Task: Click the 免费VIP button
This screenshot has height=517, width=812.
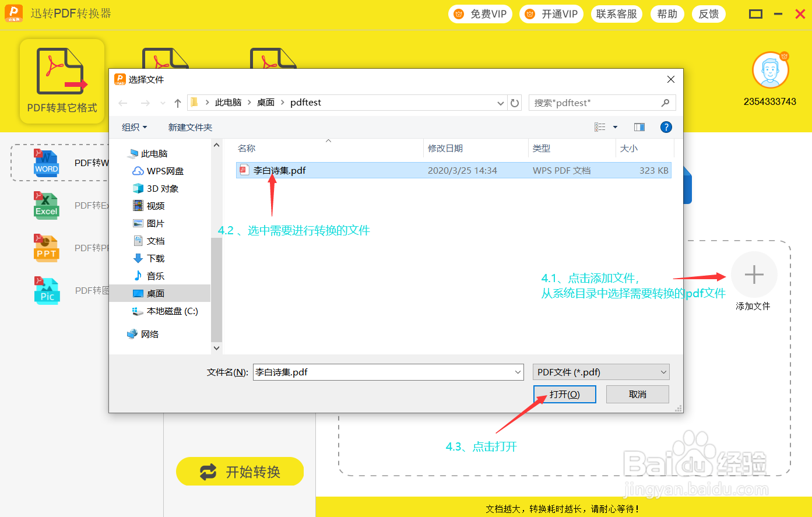Action: [x=480, y=14]
